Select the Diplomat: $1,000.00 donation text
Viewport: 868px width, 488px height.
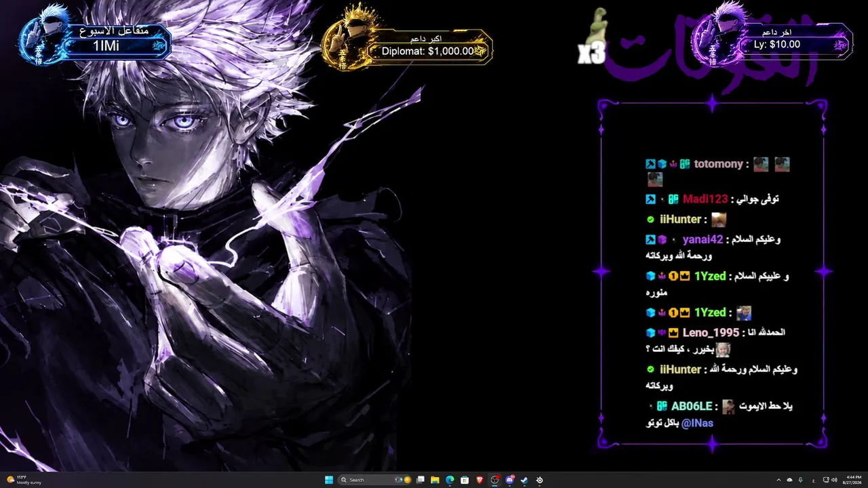tap(428, 51)
